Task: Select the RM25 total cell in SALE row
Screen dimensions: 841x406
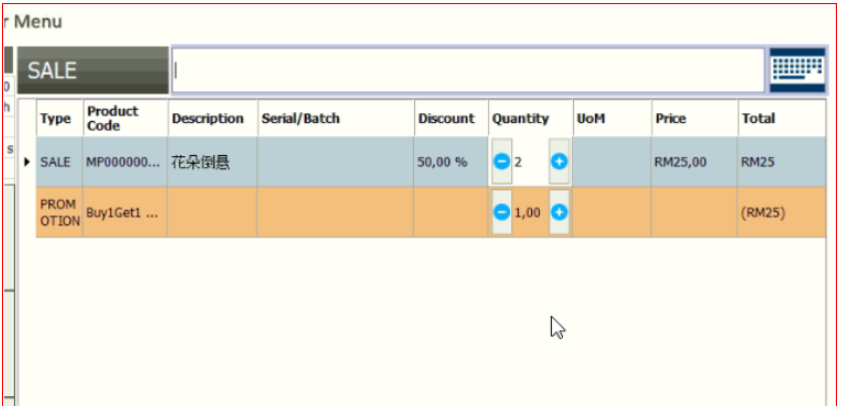Action: (x=781, y=161)
